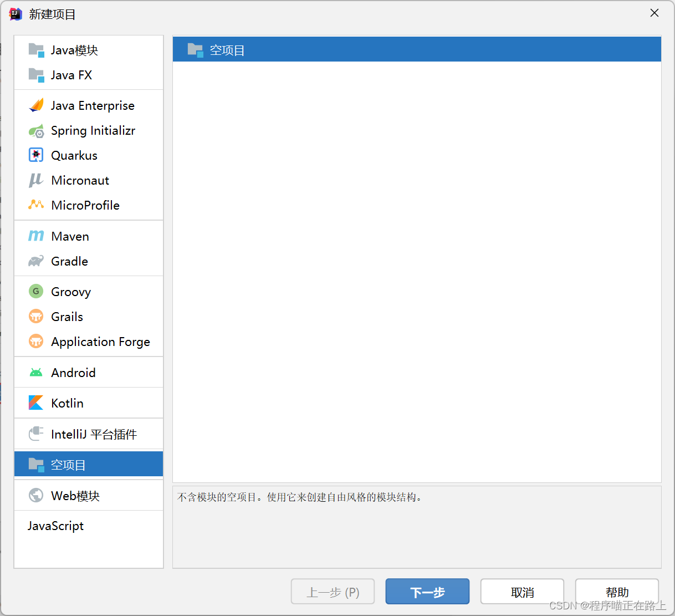Viewport: 675px width, 616px height.
Task: Click the 上一步 (P) button
Action: click(x=333, y=592)
